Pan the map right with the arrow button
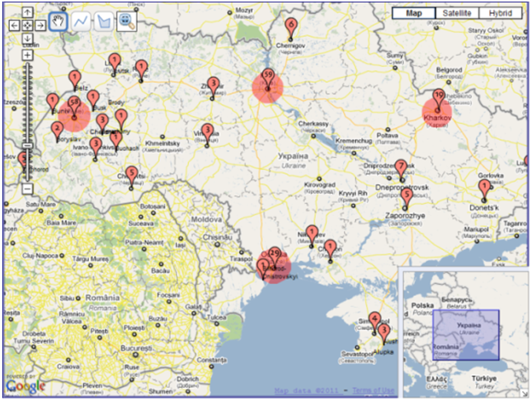This screenshot has width=532, height=401. coord(41,25)
